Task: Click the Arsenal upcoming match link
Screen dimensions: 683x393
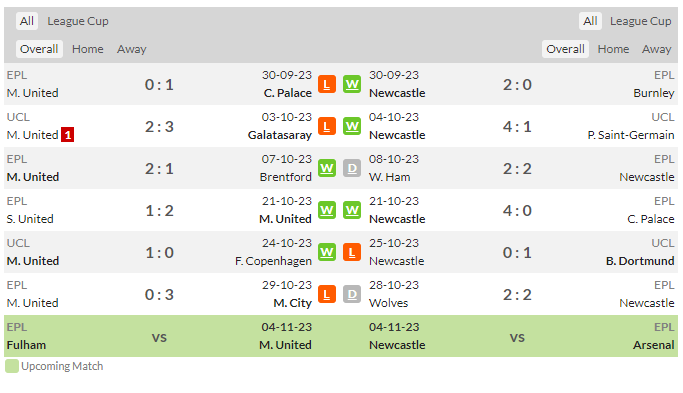Action: point(653,345)
